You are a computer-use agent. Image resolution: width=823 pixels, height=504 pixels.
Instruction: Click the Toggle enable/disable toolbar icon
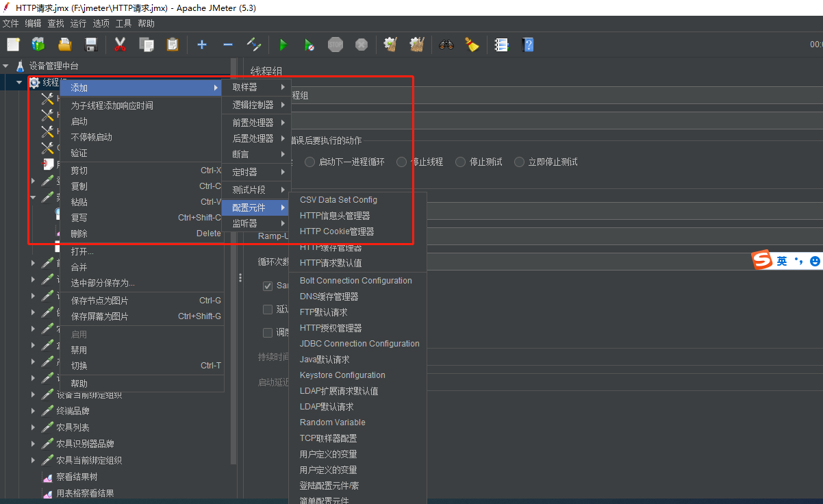[254, 45]
